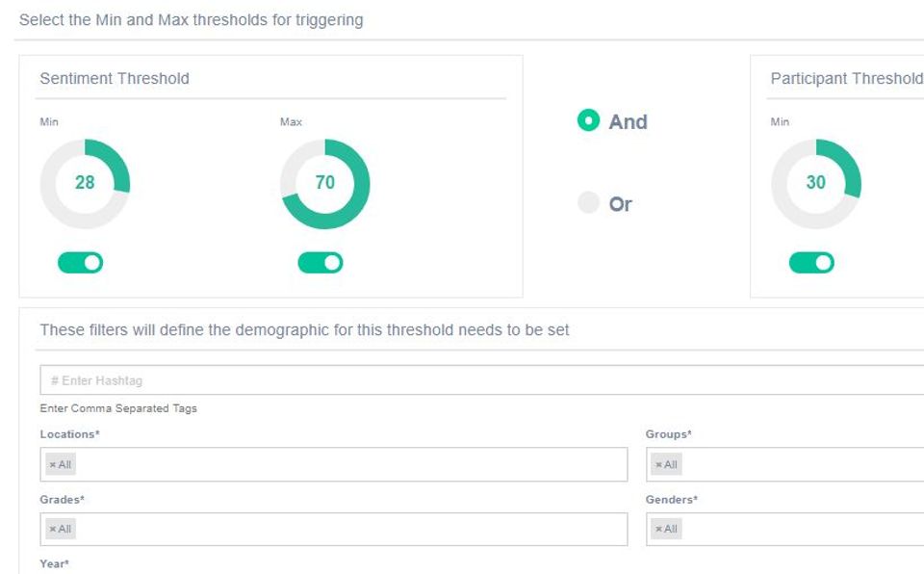
Task: Remove the All tag from Grades
Action: (x=52, y=529)
